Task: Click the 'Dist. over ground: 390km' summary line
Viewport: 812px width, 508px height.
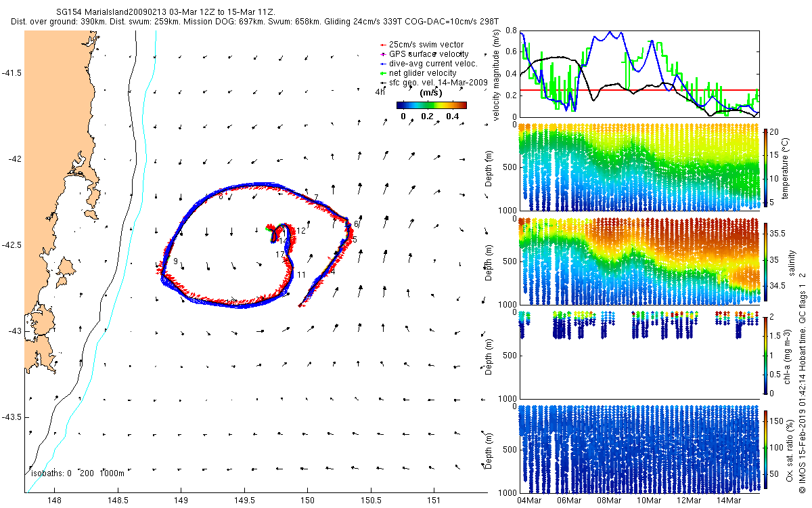Action: tap(255, 22)
